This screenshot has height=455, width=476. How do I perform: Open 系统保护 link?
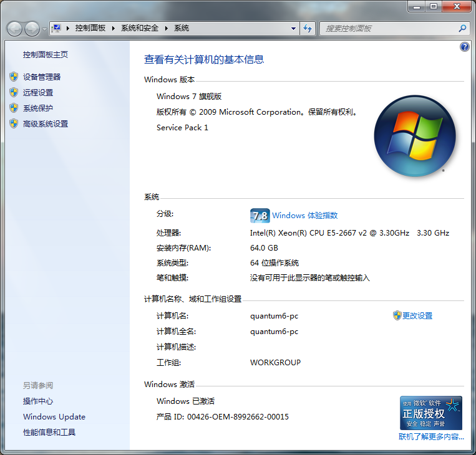(38, 108)
